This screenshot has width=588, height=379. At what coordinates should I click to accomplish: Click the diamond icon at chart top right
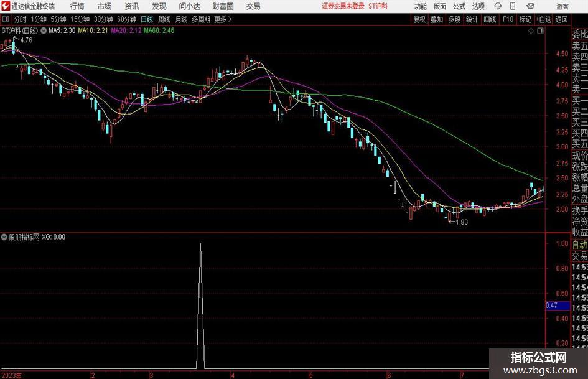click(x=531, y=31)
